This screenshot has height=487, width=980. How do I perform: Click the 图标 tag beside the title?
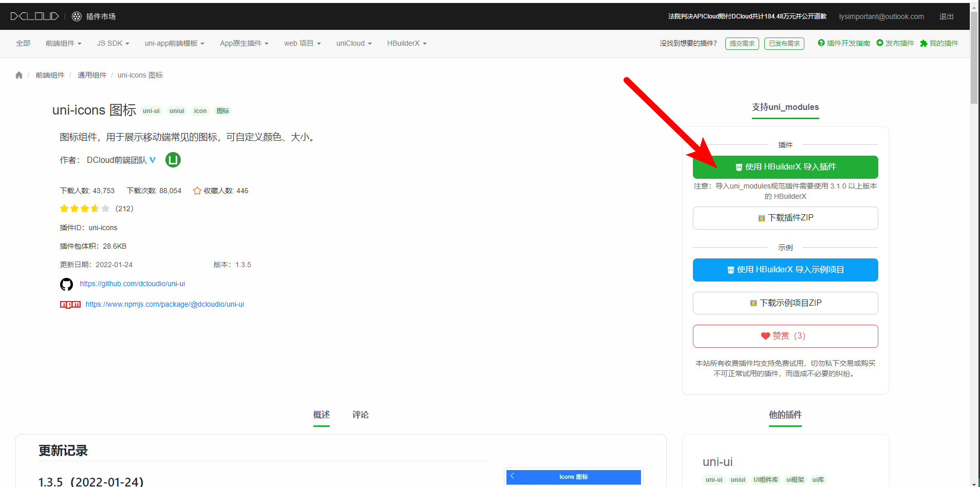[223, 111]
